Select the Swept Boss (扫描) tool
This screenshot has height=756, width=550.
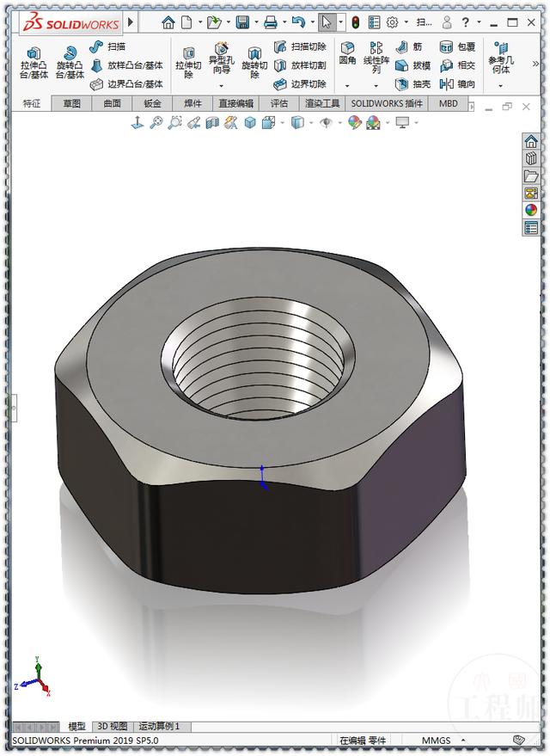click(x=108, y=46)
